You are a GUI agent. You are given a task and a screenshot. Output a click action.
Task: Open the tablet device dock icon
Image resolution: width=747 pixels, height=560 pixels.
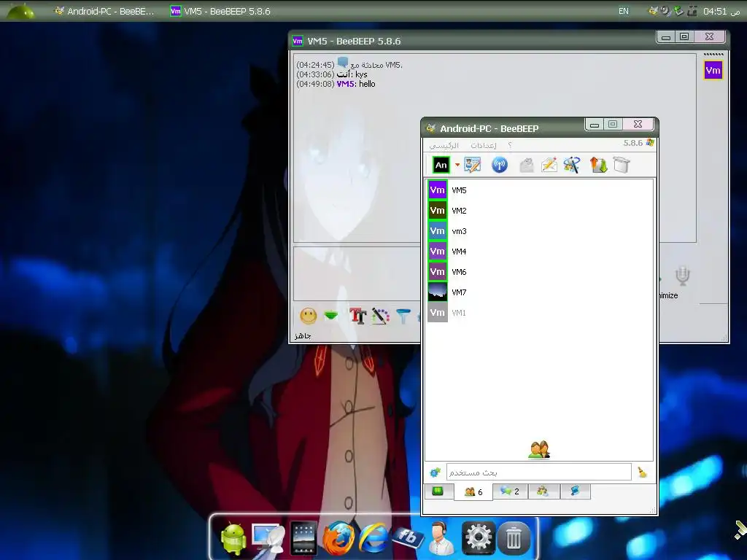pos(303,538)
